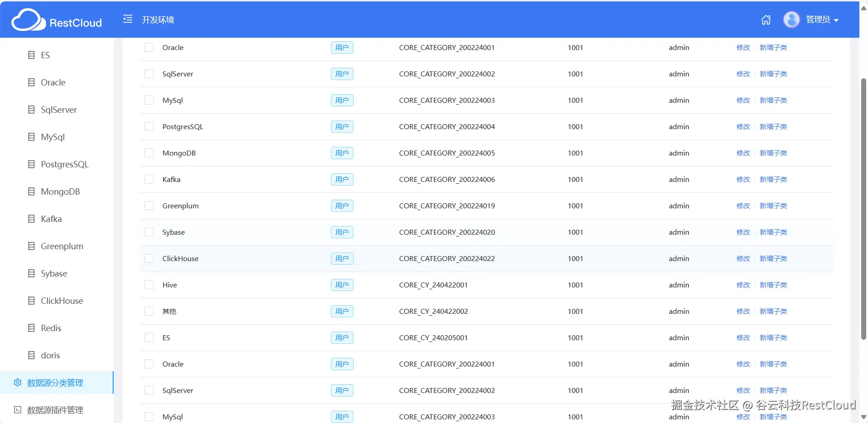The height and width of the screenshot is (423, 868).
Task: Click the Greenplum document icon in sidebar
Action: [x=31, y=246]
